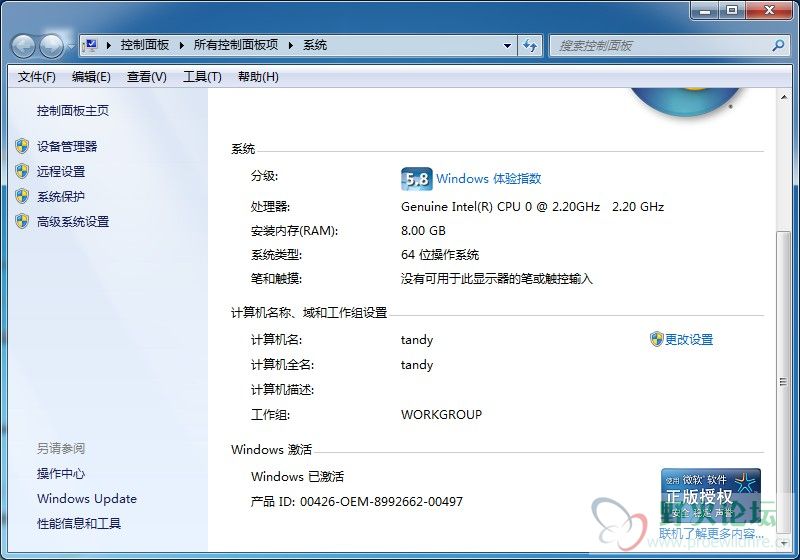The image size is (800, 560).
Task: Go to 控制面板主页
Action: (73, 111)
